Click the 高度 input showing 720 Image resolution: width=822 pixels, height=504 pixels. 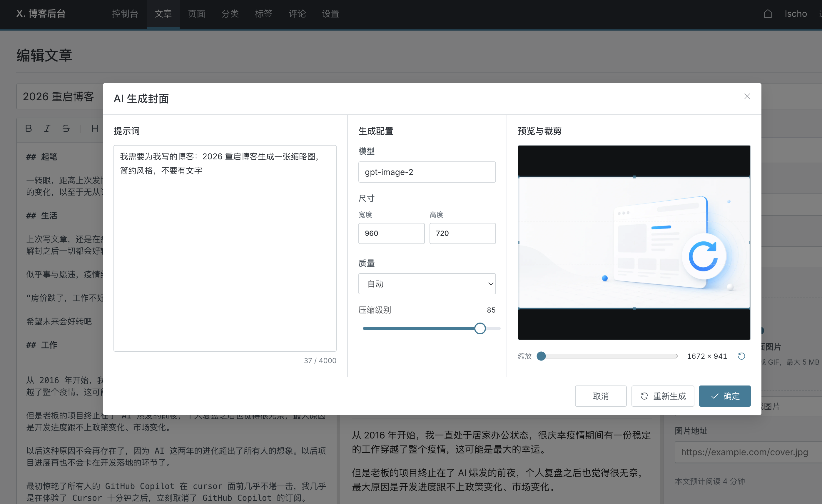[462, 233]
